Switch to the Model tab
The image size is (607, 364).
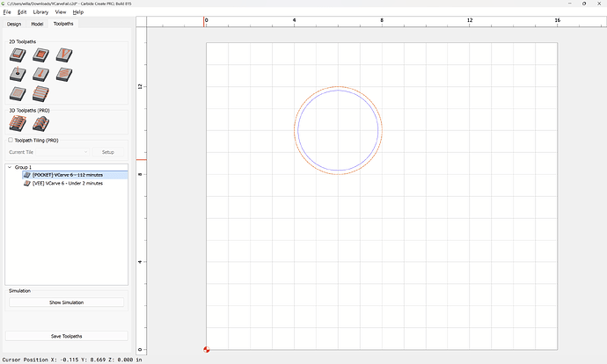coord(37,24)
